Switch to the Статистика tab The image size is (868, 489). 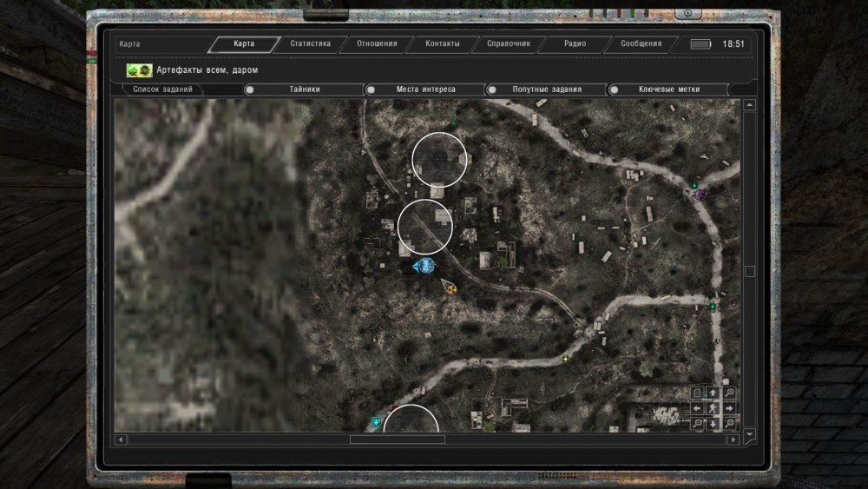(x=311, y=43)
